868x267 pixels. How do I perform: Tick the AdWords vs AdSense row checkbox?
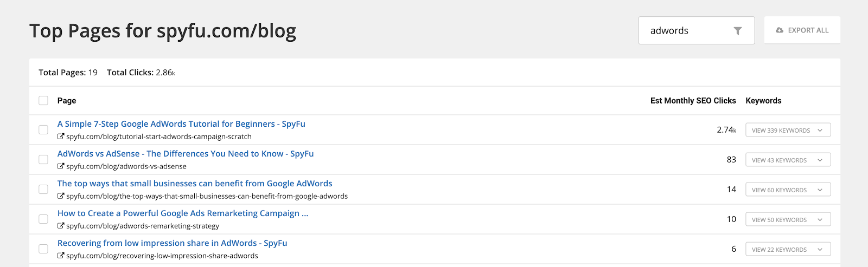point(43,160)
